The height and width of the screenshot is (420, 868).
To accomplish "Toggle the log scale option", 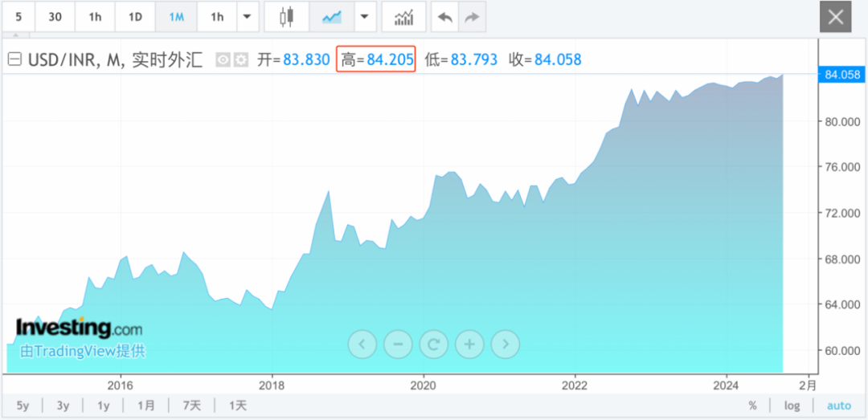I will pyautogui.click(x=792, y=406).
